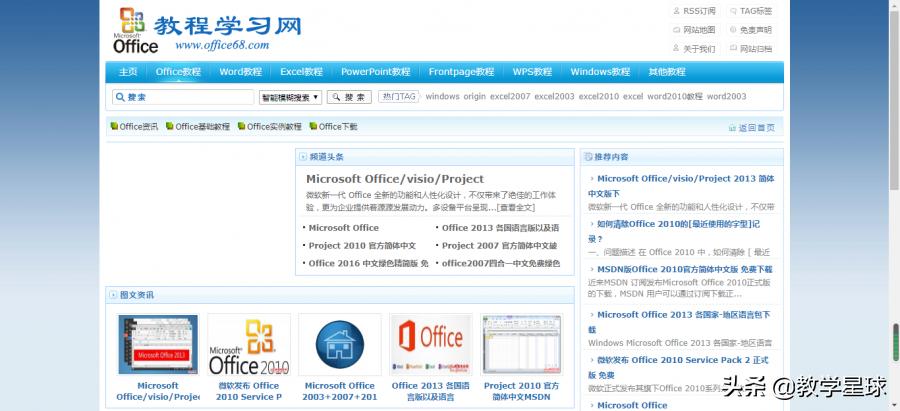Screen dimensions: 900x411
Task: Select the word2010教程 hot tag
Action: (x=675, y=96)
